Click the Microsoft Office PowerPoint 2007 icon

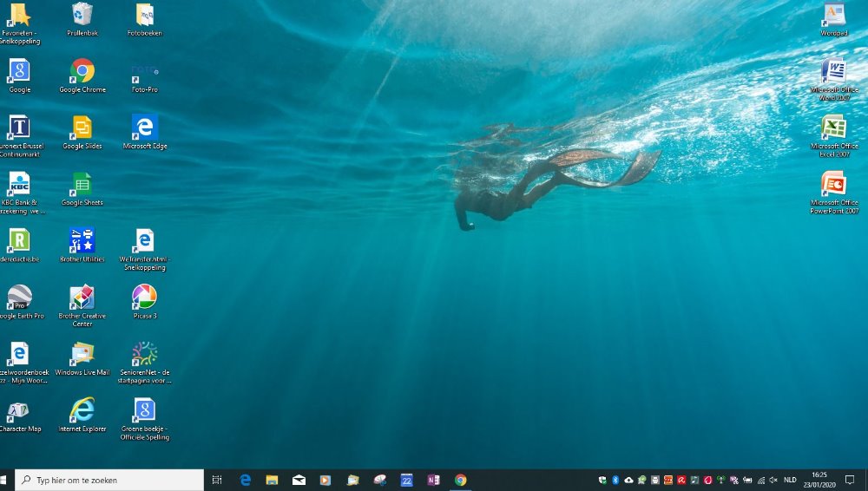[x=833, y=185]
